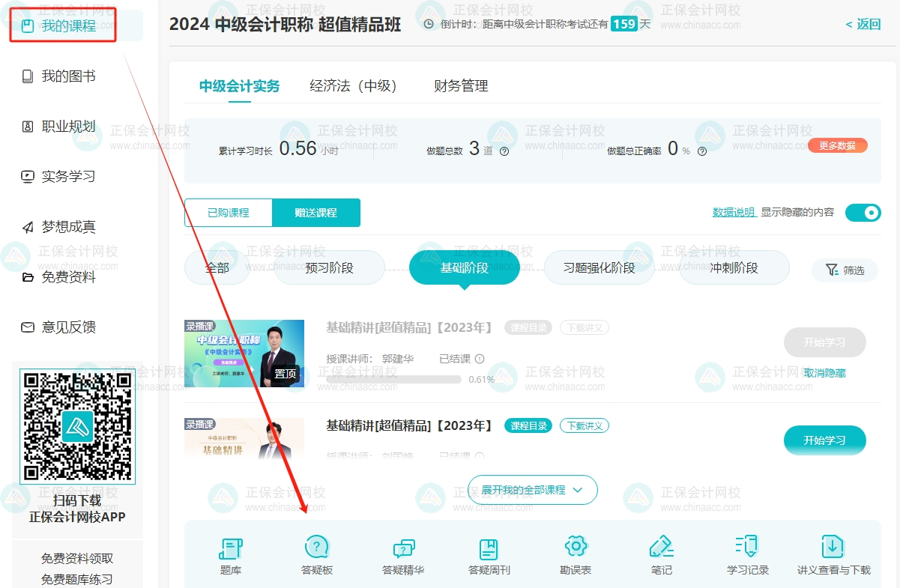Viewport: 900px width, 588px height.
Task: Open the 勘误表 errata icon
Action: tap(575, 553)
